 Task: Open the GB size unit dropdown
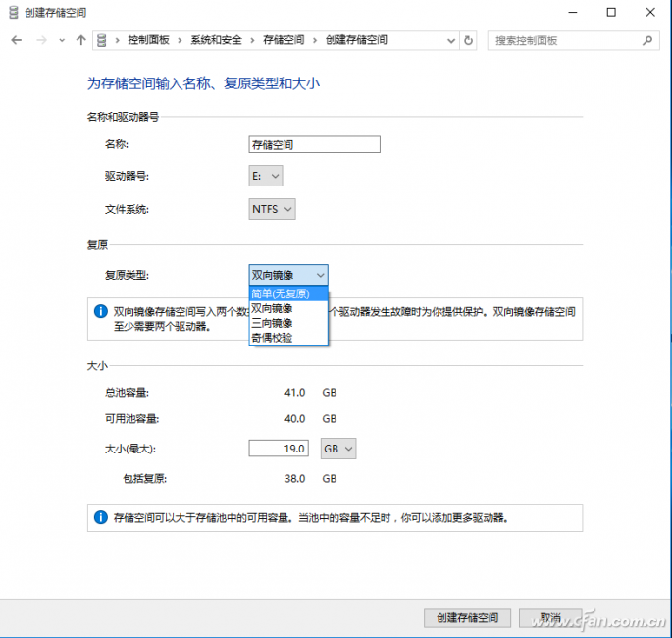(338, 449)
